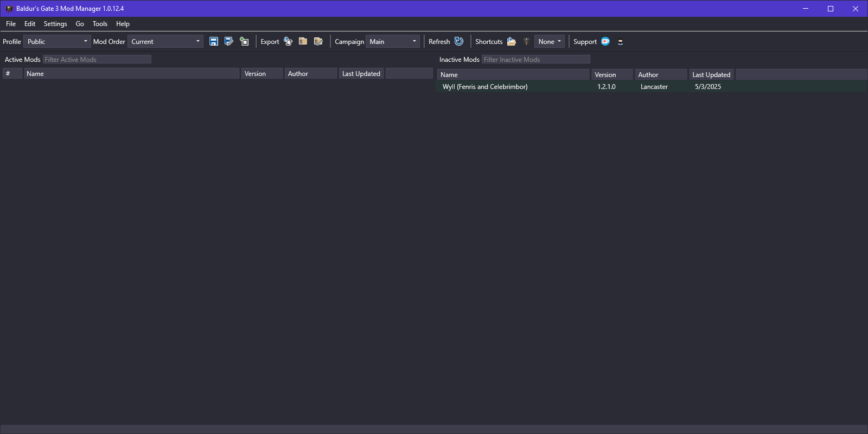Sort active mods by Version column header
The image size is (868, 434).
(262, 73)
